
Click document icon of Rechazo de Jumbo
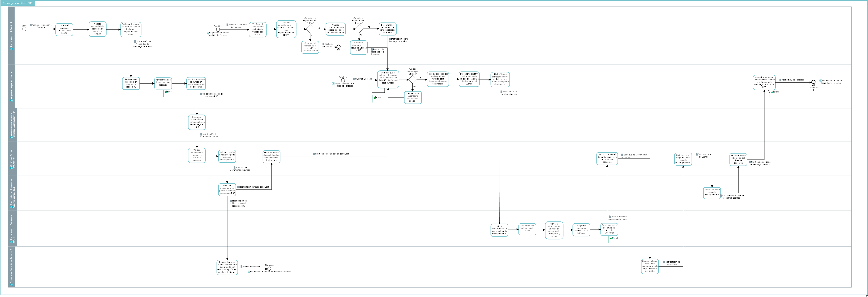click(x=323, y=44)
